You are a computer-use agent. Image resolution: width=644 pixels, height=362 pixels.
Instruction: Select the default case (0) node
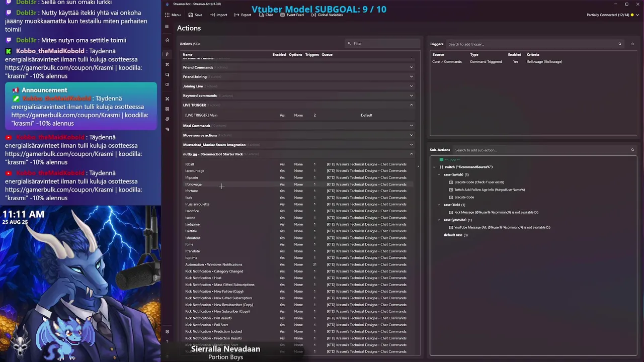[x=455, y=235]
